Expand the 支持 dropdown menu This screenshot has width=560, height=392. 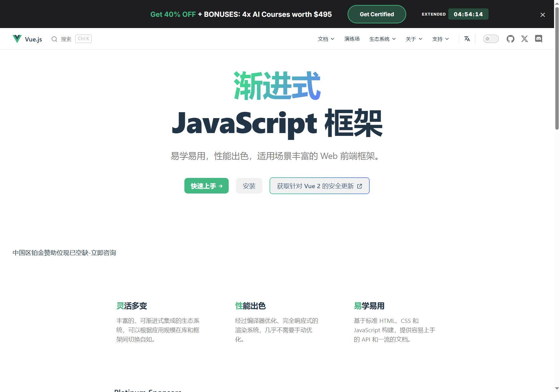pos(440,39)
